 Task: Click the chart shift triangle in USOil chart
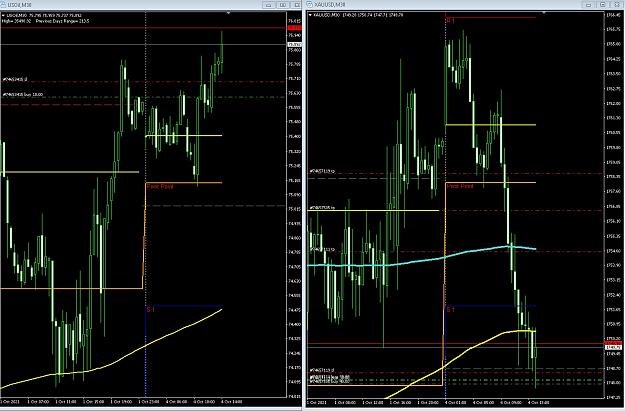(228, 13)
